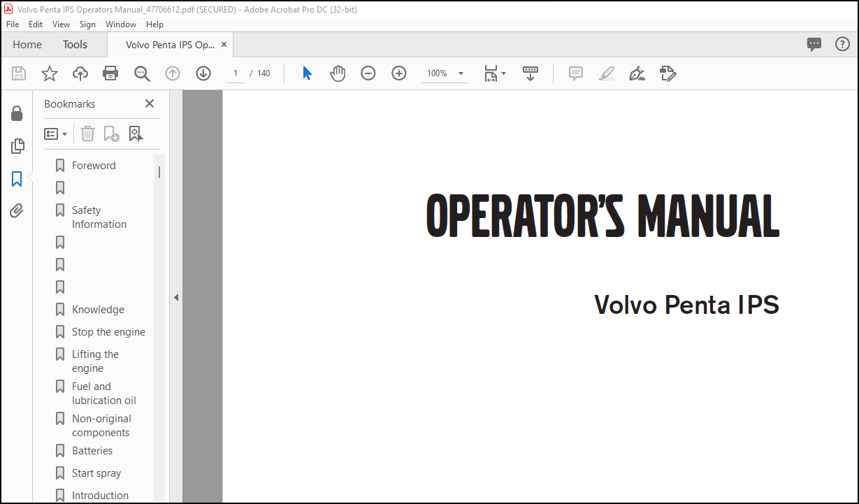Select the Volvo Penta IPS document tab
859x504 pixels.
tap(170, 44)
